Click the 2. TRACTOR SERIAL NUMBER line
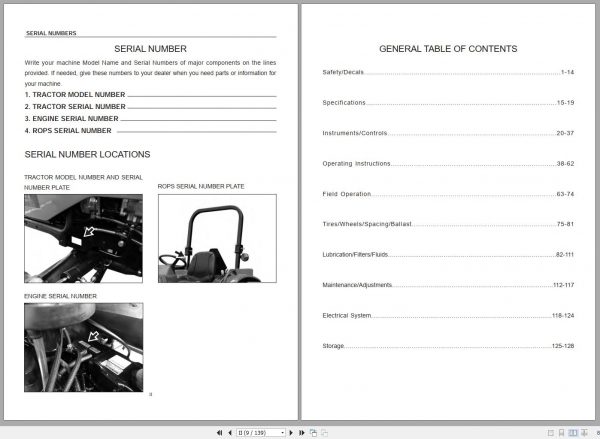This screenshot has height=439, width=600. (x=150, y=106)
